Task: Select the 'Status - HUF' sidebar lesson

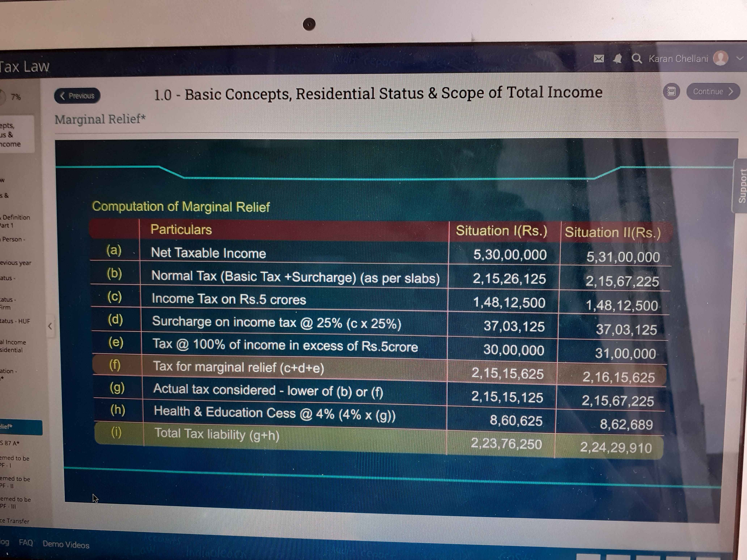Action: [15, 321]
